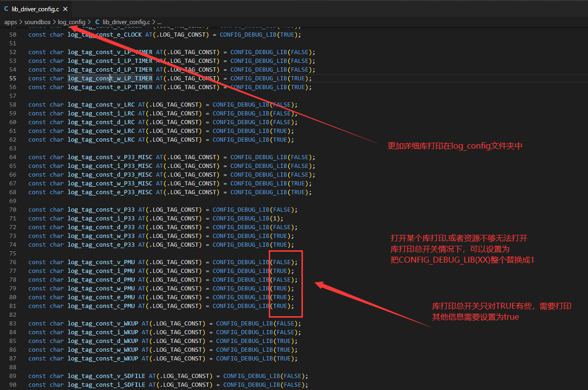Click AT macro on the w_WKUP line
The image size is (588, 390).
tap(145, 350)
